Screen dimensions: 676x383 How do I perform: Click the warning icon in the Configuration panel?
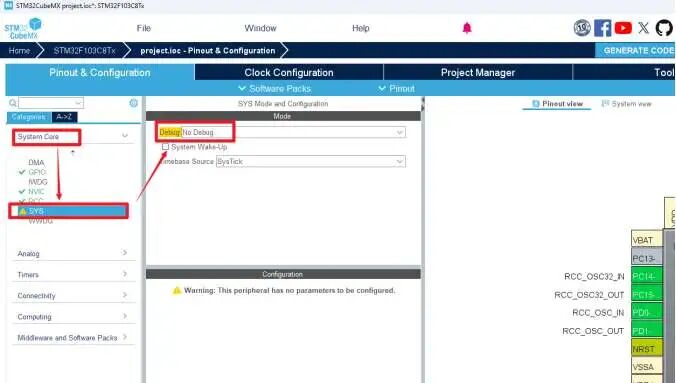[x=177, y=290]
